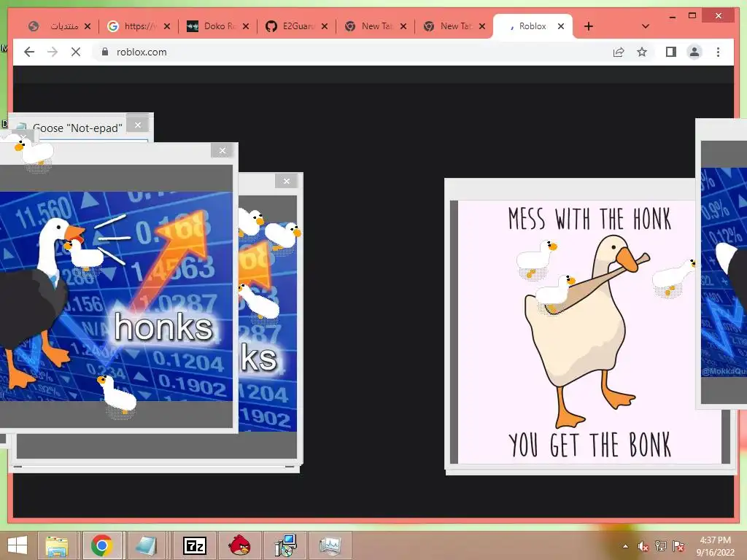Click the Chrome taskbar icon
747x560 pixels.
102,545
